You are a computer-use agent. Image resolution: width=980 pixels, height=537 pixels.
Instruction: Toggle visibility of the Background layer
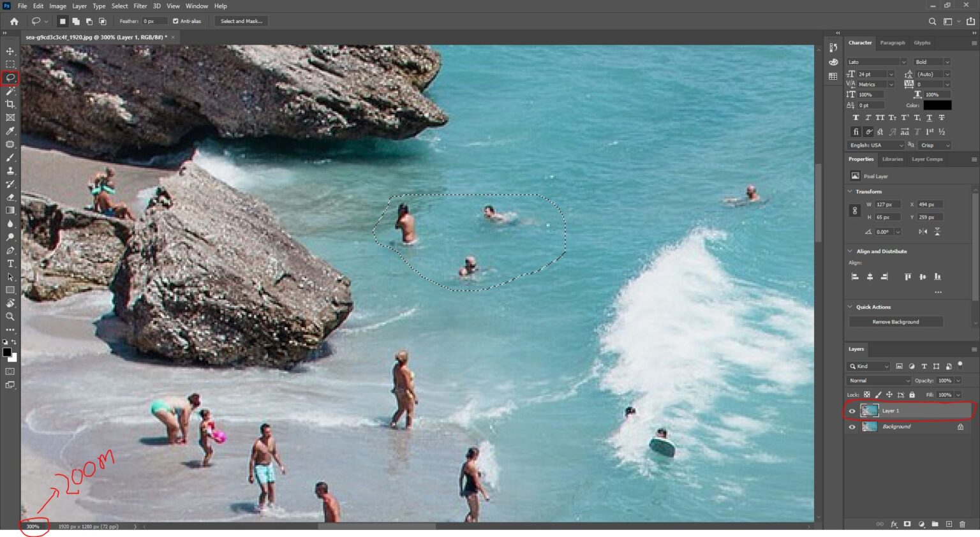pos(852,427)
